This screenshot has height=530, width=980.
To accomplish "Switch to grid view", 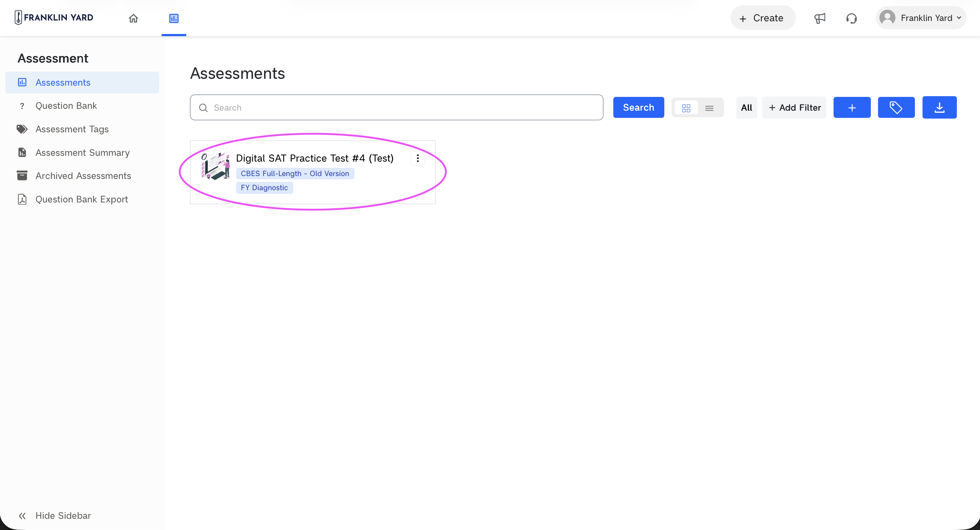I will click(686, 108).
